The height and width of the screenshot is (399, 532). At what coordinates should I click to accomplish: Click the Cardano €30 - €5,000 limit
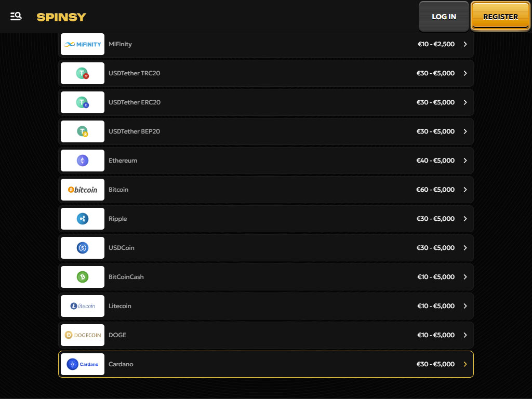pyautogui.click(x=435, y=364)
